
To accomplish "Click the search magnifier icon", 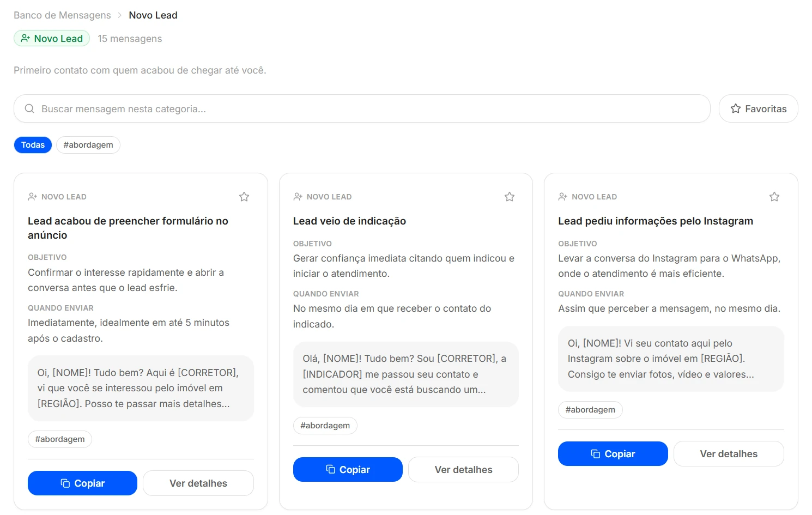I will point(29,108).
